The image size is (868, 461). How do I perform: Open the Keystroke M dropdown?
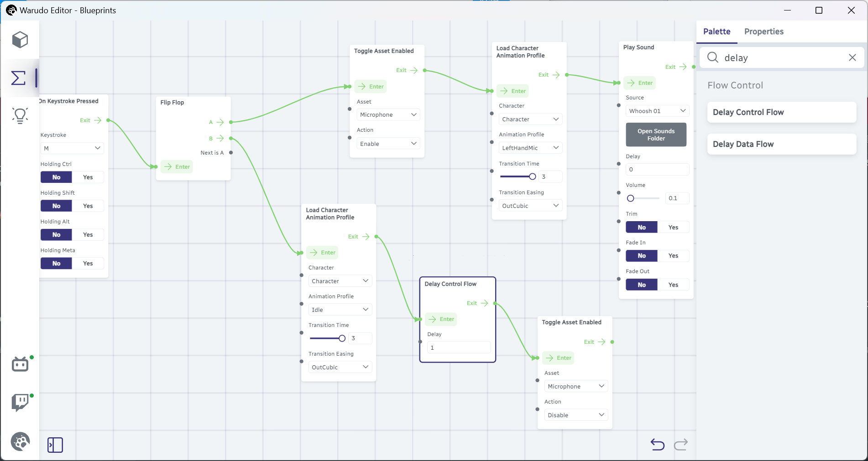(72, 148)
